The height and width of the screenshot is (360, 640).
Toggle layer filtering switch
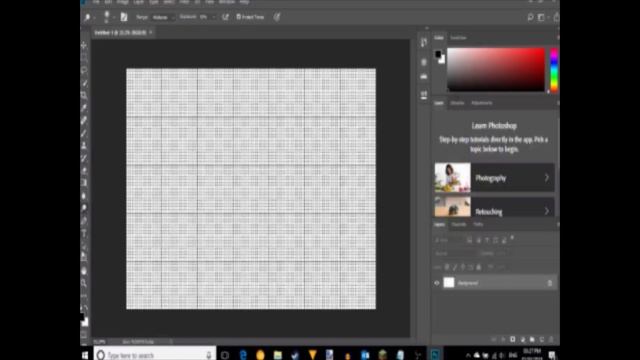pyautogui.click(x=512, y=238)
